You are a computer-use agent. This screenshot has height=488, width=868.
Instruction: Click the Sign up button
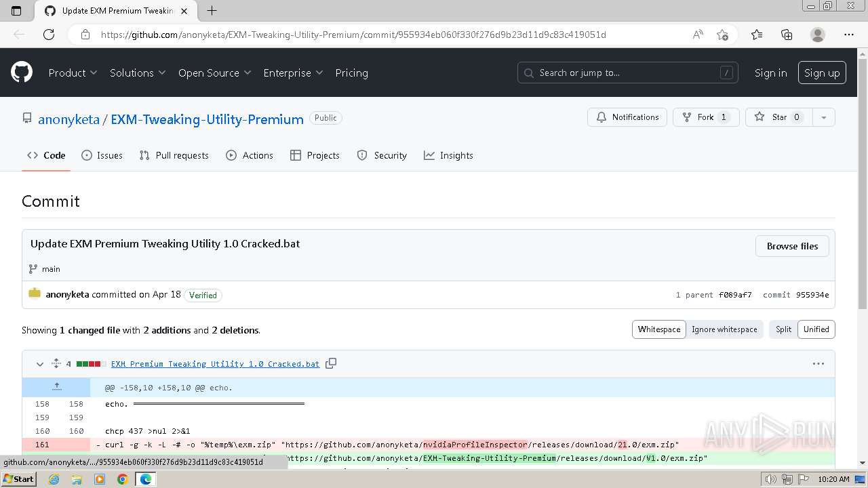pyautogui.click(x=822, y=73)
